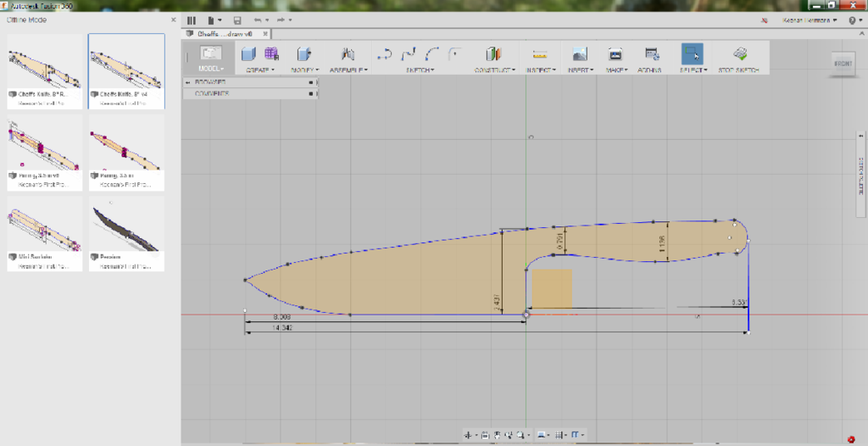Click the Fit magnifier navigation icon
The image size is (868, 446).
522,435
